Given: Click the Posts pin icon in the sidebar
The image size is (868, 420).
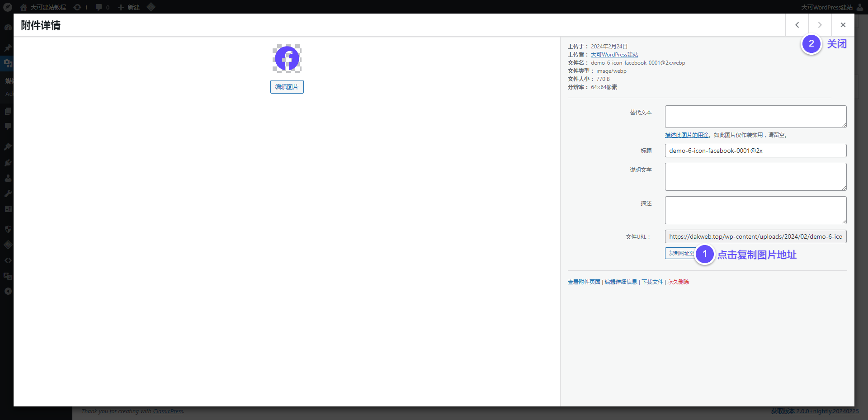Looking at the screenshot, I should click(8, 48).
